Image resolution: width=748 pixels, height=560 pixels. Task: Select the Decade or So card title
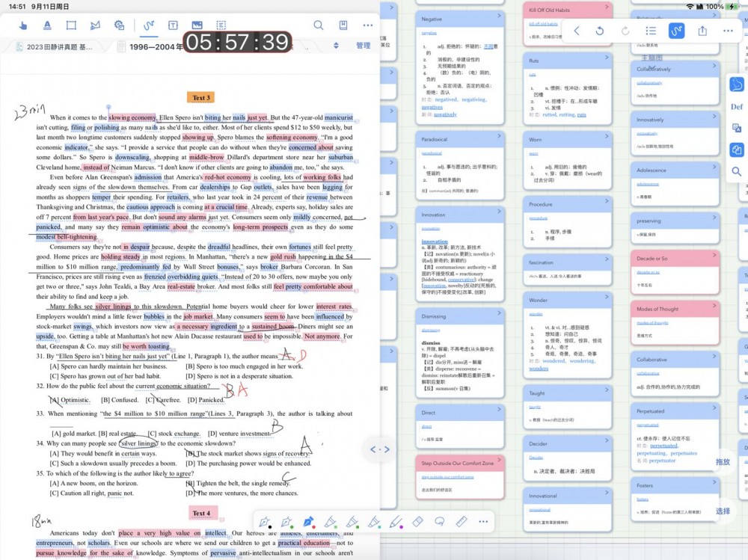click(652, 259)
